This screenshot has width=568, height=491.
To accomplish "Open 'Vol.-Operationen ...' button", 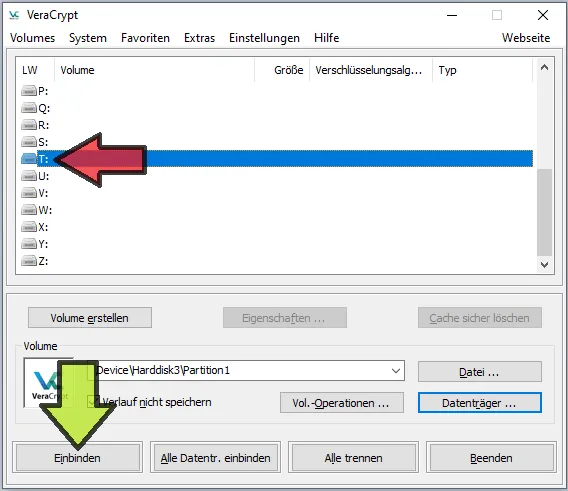I will click(x=342, y=403).
